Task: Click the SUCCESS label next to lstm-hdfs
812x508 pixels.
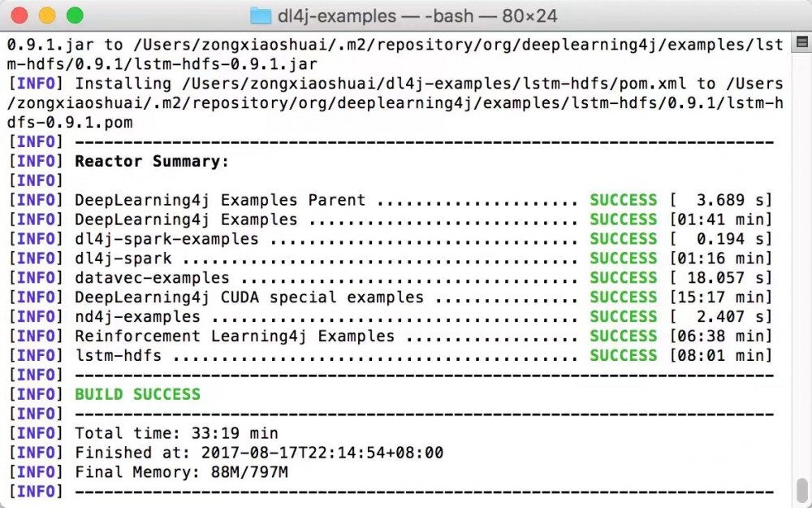Action: (x=623, y=355)
